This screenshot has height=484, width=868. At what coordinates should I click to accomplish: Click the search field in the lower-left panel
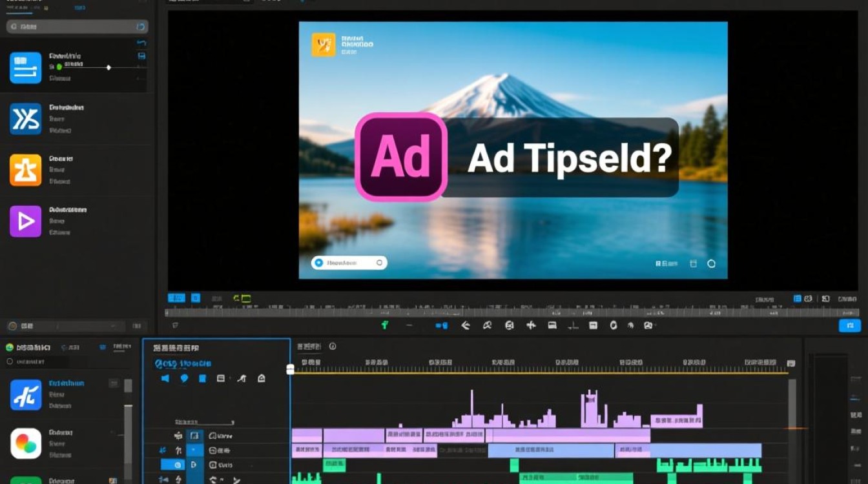[69, 362]
